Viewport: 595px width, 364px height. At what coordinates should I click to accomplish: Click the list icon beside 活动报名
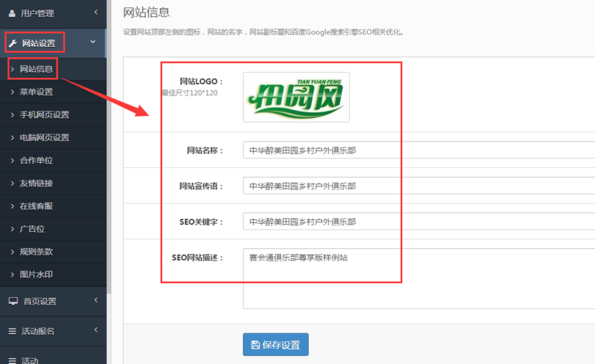click(12, 331)
